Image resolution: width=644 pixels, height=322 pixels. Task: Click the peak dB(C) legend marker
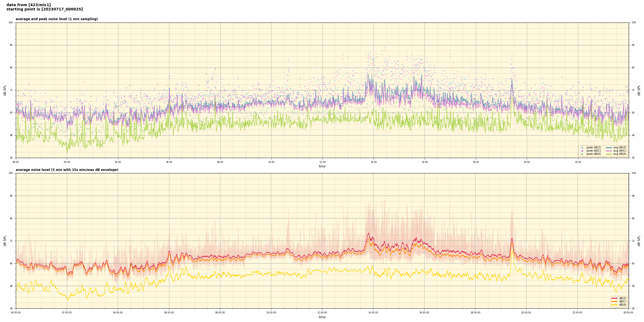(x=582, y=151)
